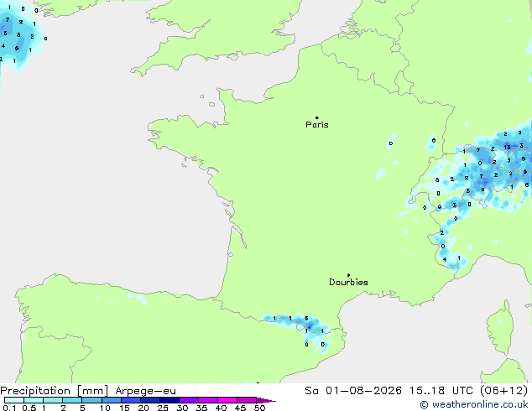Pick the 25–30 mm legend swatch

click(169, 400)
